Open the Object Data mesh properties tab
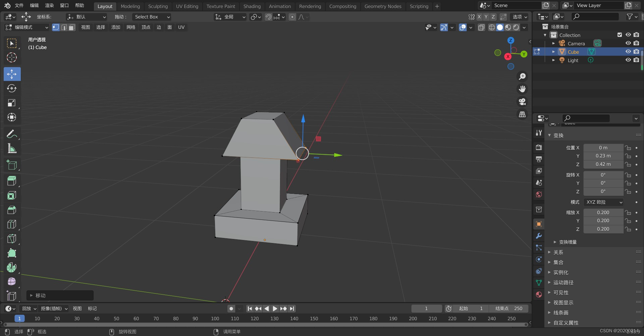 [539, 283]
